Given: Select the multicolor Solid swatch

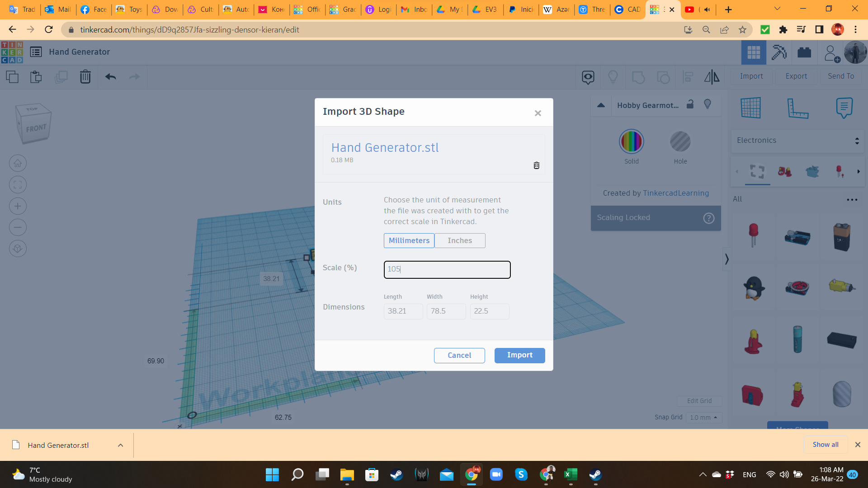Looking at the screenshot, I should (x=631, y=141).
